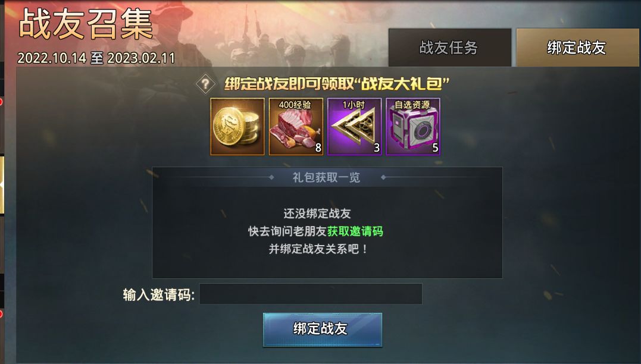Click the 战友召集 event title
Image resolution: width=641 pixels, height=364 pixels.
click(86, 24)
